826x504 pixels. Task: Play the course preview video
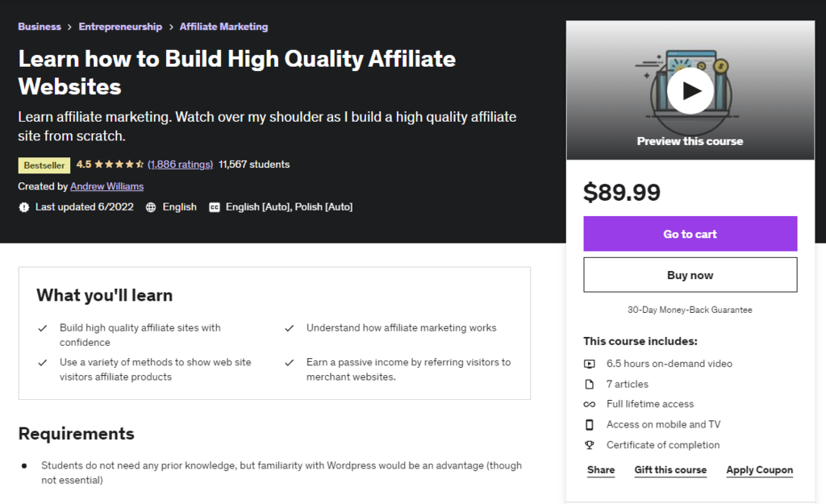click(x=690, y=90)
